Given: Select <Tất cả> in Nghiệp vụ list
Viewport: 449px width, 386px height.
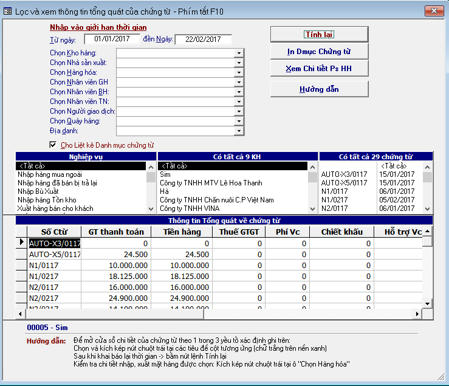Looking at the screenshot, I should 81,166.
